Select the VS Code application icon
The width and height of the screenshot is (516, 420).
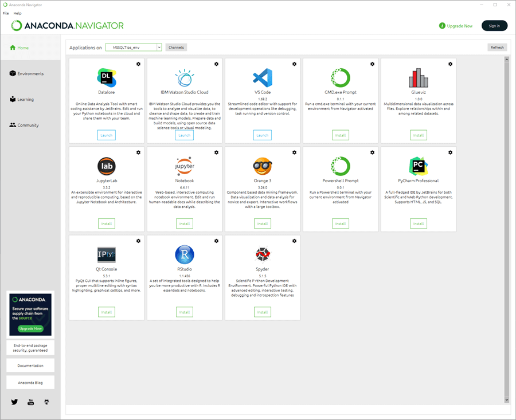click(x=262, y=78)
